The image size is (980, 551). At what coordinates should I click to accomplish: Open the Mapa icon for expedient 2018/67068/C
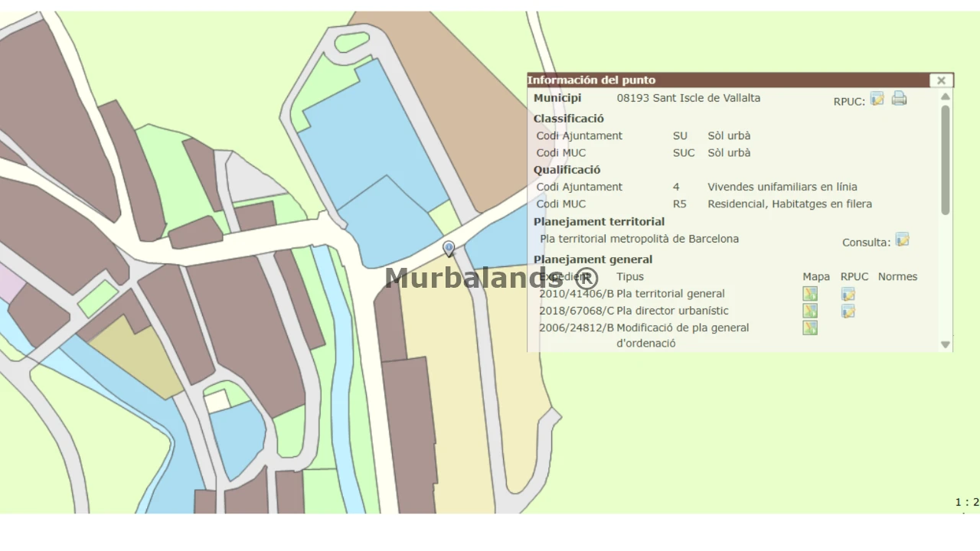810,311
